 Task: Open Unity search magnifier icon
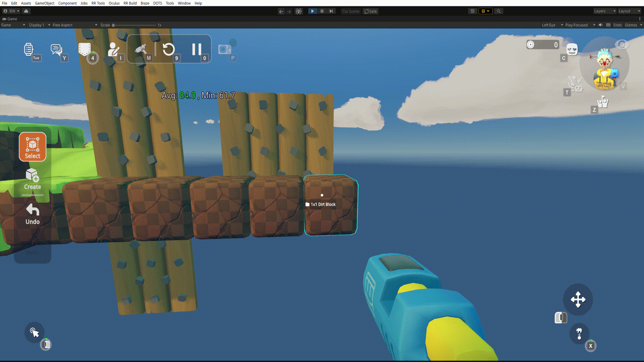pyautogui.click(x=499, y=11)
